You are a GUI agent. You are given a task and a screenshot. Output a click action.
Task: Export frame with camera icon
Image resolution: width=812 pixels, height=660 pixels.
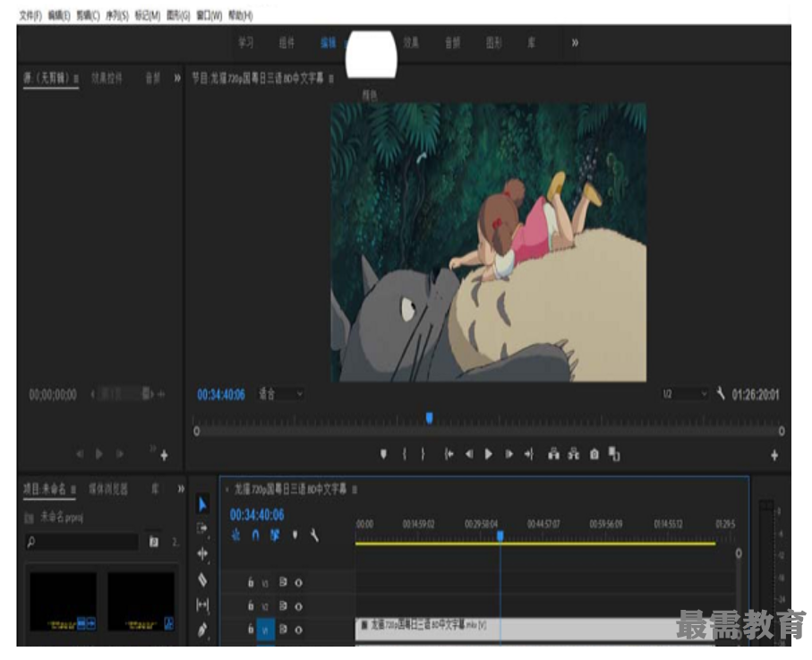click(594, 454)
